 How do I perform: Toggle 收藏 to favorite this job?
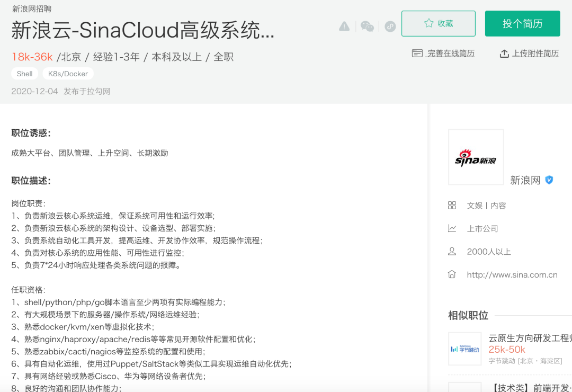pyautogui.click(x=438, y=23)
